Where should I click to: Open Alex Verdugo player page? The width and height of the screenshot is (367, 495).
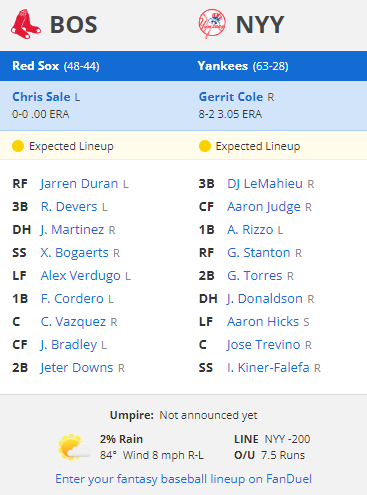point(80,276)
